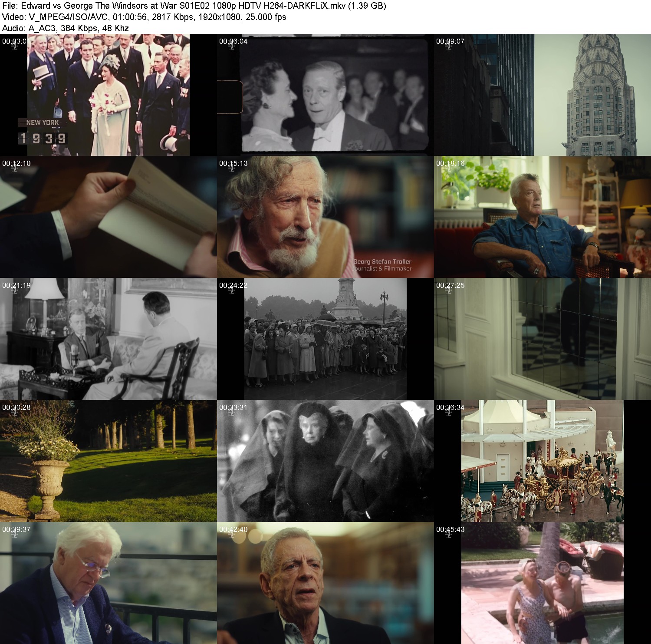Click the 00:27:25 mirror reflection thumbnail
Image resolution: width=651 pixels, height=644 pixels.
[542, 339]
